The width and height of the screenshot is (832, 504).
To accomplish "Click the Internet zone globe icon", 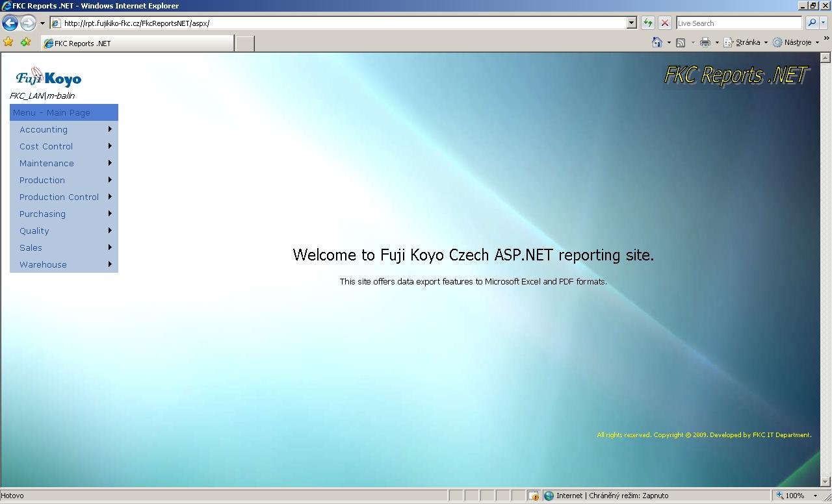I will coord(549,496).
